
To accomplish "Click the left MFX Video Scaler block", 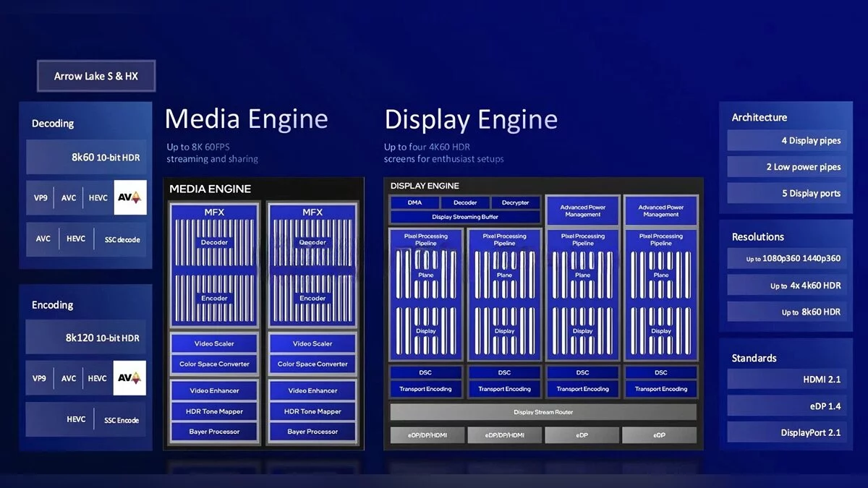I will pos(214,343).
